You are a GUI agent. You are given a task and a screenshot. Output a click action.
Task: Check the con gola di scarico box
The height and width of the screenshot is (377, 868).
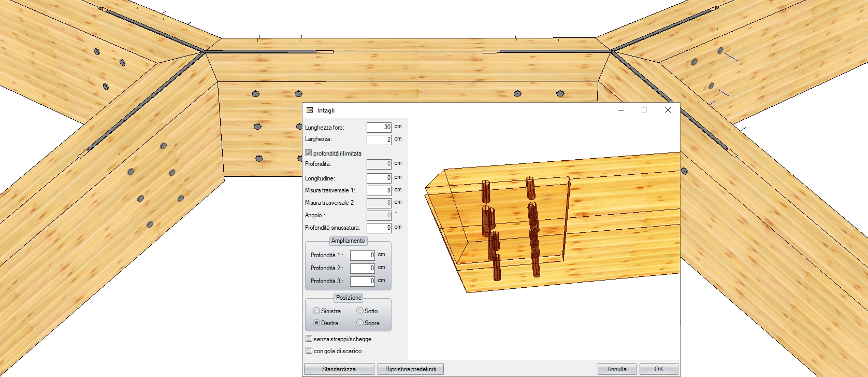coord(309,351)
